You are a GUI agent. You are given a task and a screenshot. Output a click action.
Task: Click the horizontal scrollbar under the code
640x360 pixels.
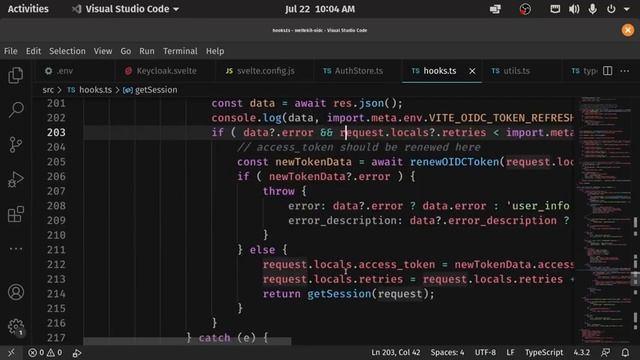(x=187, y=341)
